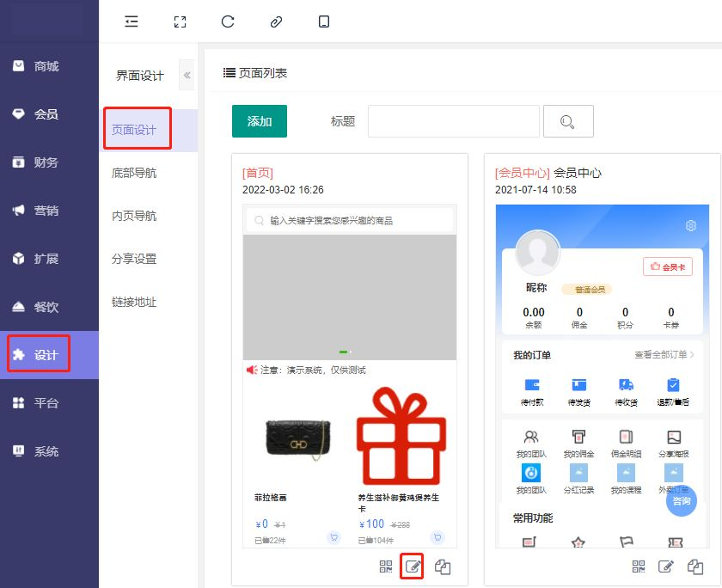Screen dimensions: 722x588
Task: Edit the 会员中心 page design
Action: tap(666, 567)
